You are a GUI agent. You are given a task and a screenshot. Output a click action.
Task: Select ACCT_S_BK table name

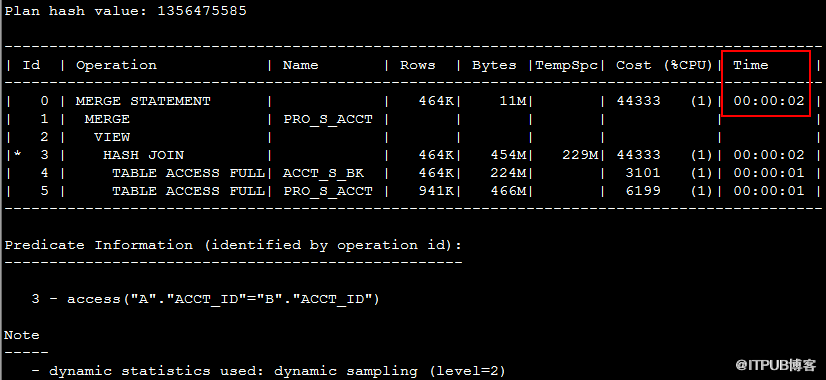[x=323, y=173]
